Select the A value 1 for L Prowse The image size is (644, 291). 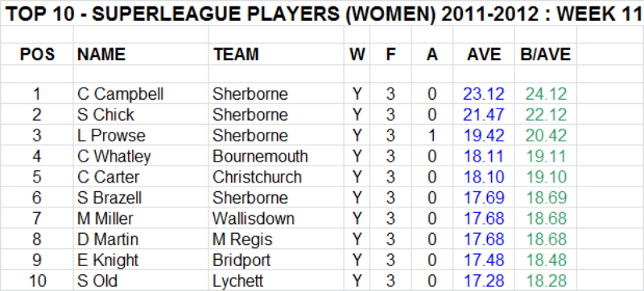pyautogui.click(x=432, y=135)
